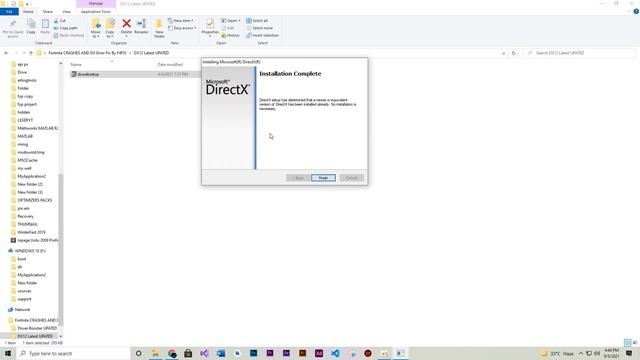The image size is (640, 360).
Task: Open the Move to dropdown
Action: coord(96,29)
